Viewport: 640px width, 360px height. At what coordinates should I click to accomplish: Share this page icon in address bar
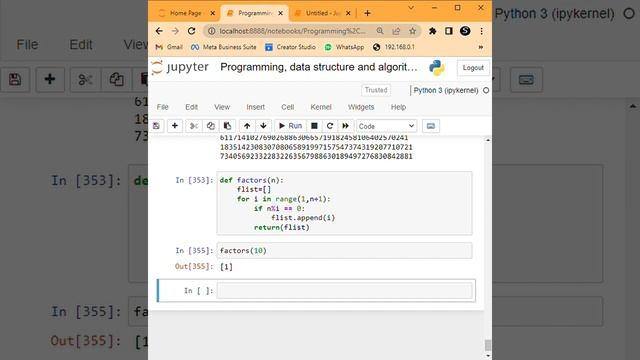396,31
